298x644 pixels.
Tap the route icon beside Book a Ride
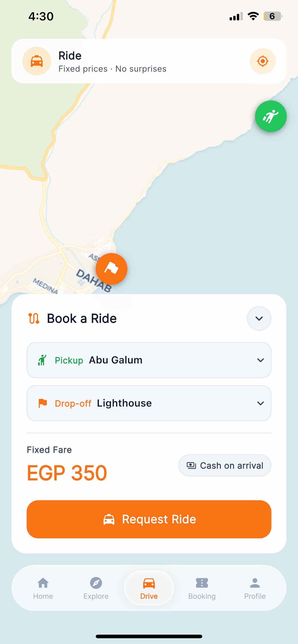(x=34, y=318)
